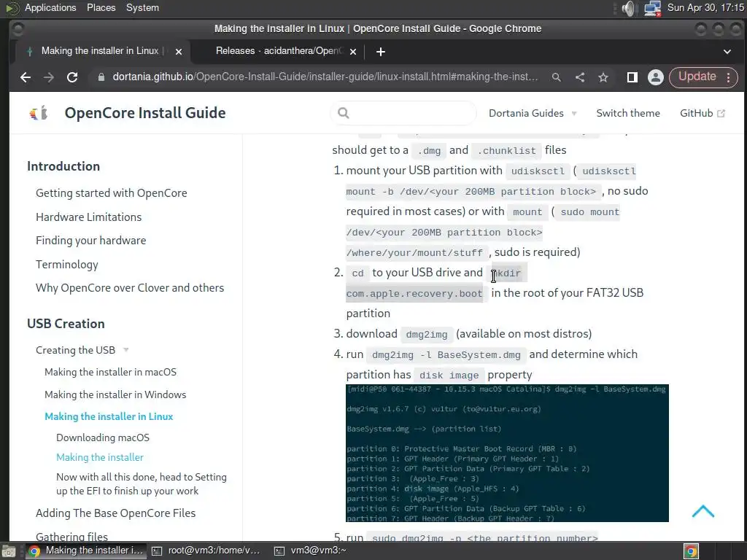Switch to Chrome taskbar window button
The width and height of the screenshot is (747, 560).
[86, 551]
